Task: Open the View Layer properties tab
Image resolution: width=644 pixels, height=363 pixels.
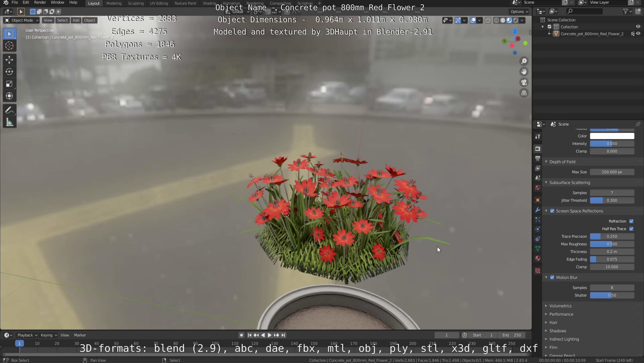Action: (x=538, y=168)
